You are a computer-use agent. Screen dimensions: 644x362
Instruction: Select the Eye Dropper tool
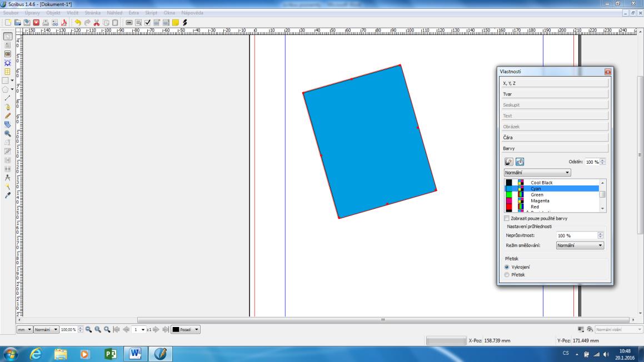(7, 195)
